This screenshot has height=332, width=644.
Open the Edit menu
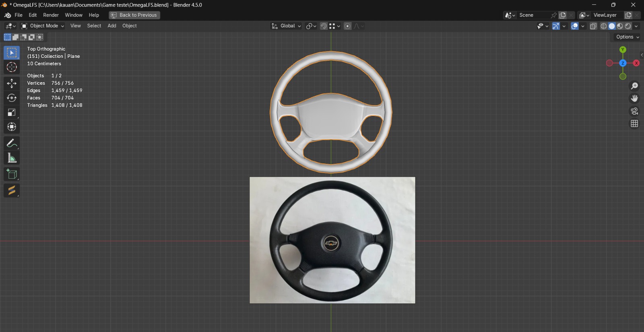click(x=33, y=15)
